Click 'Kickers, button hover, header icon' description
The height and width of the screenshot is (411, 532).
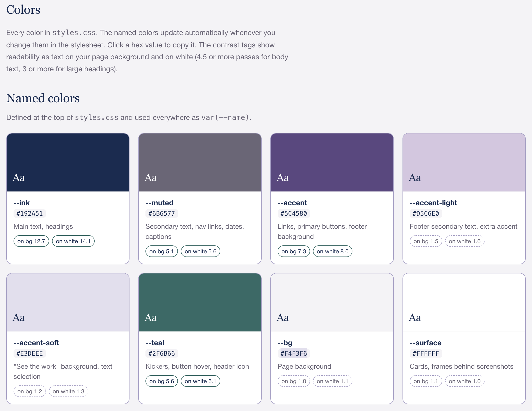(x=197, y=366)
